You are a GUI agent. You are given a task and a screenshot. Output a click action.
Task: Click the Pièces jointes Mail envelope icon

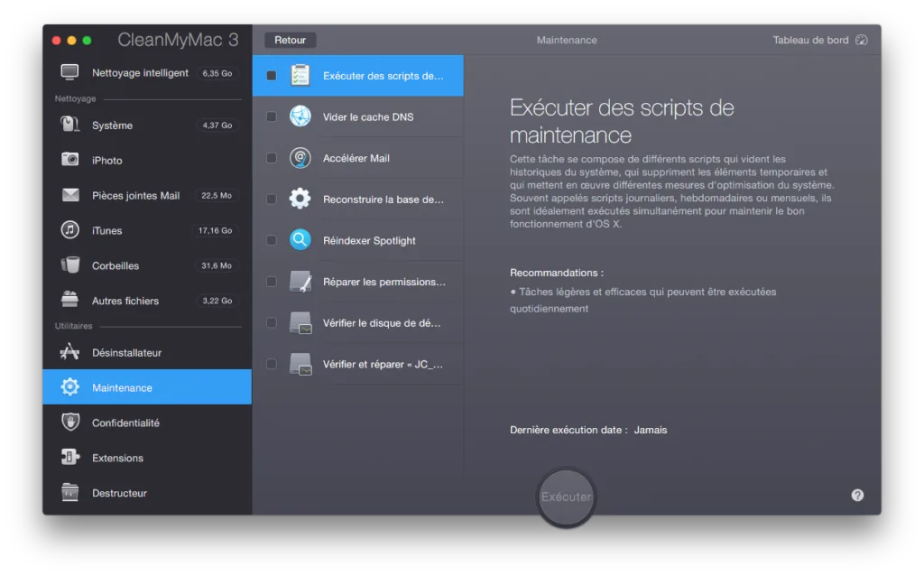[70, 194]
